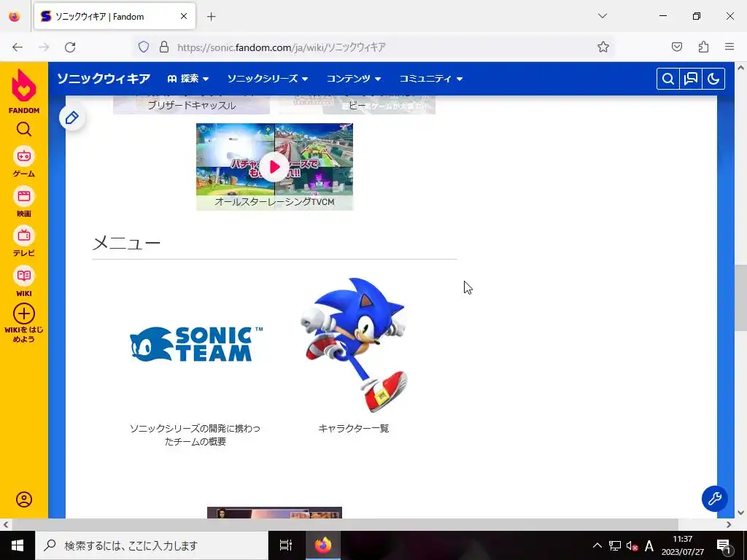This screenshot has height=560, width=747.
Task: Open the Firefox hamburger menu
Action: coord(729,47)
